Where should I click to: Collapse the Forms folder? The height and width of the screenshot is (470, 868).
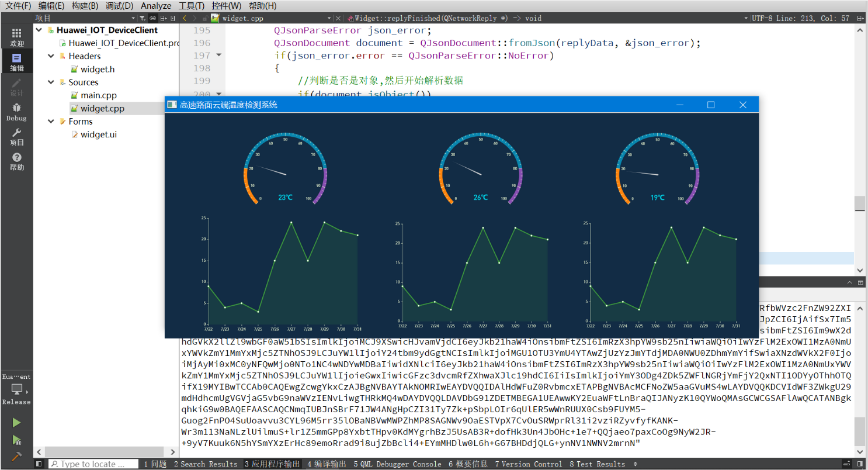coord(51,122)
